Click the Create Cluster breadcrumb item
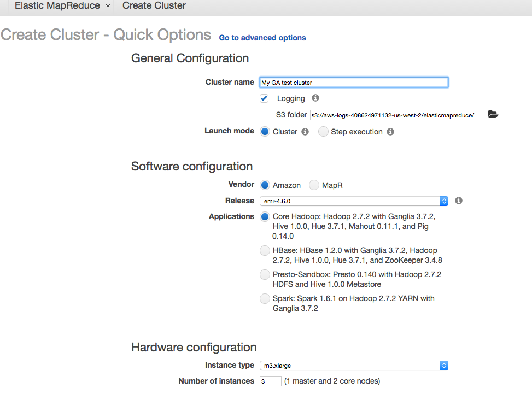The width and height of the screenshot is (532, 400). (154, 6)
